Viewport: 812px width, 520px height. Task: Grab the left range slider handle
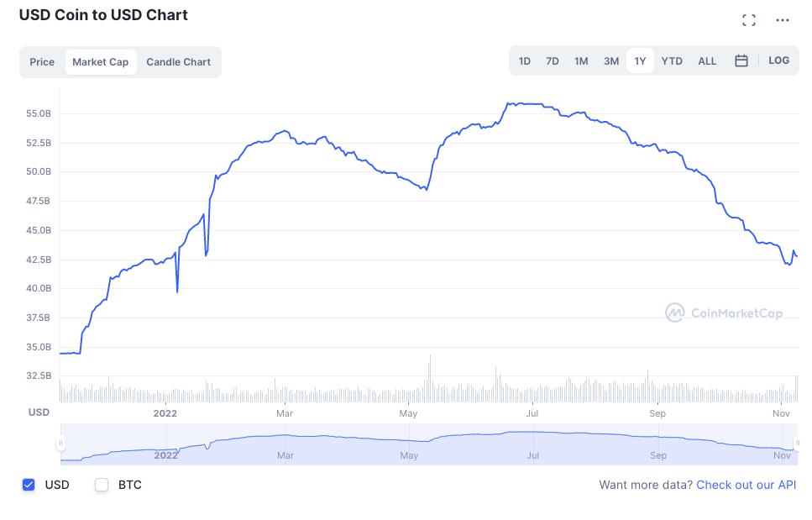pos(60,444)
